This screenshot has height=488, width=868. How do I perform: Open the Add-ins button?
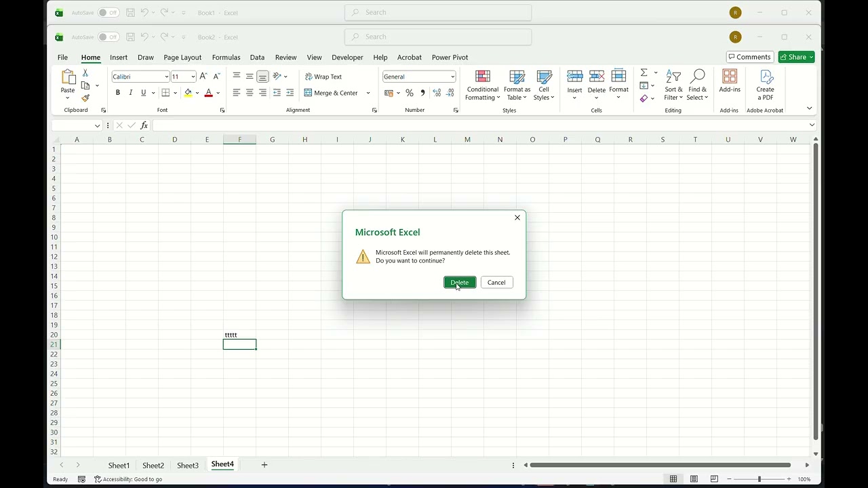[730, 81]
